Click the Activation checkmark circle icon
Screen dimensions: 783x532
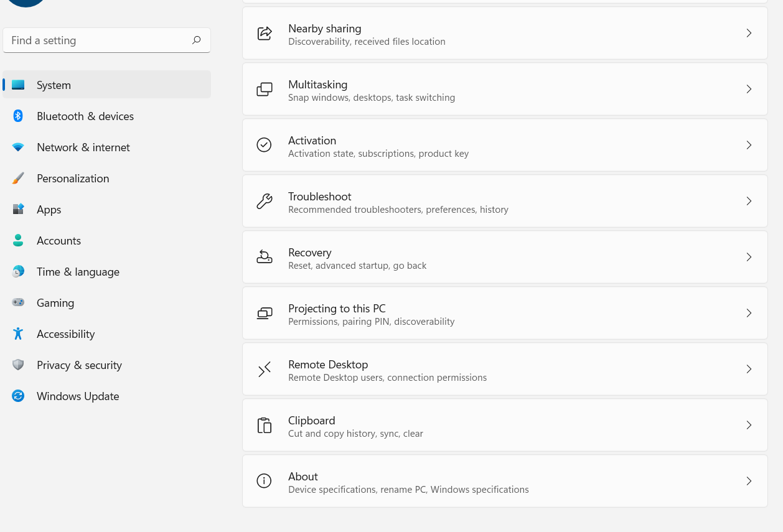pyautogui.click(x=265, y=145)
